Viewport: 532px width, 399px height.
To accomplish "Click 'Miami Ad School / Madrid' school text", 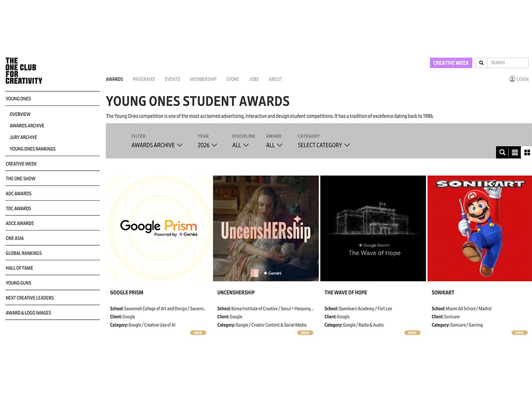I will point(469,309).
